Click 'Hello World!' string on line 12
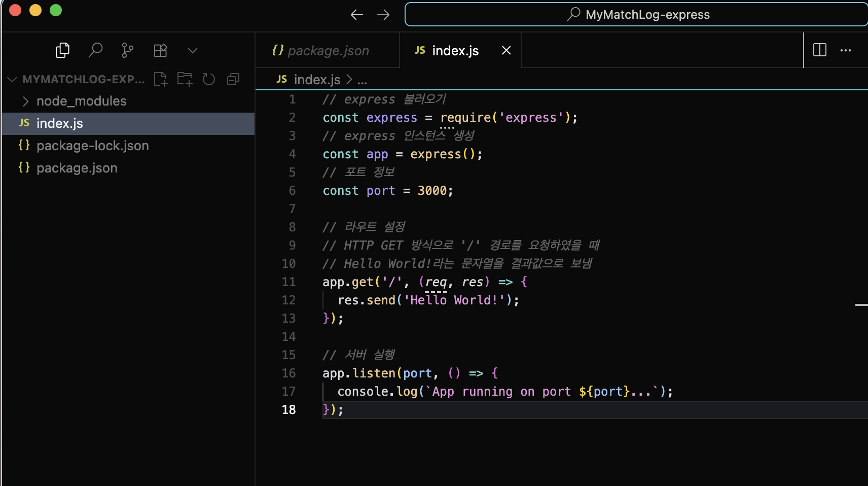This screenshot has height=486, width=868. (454, 300)
